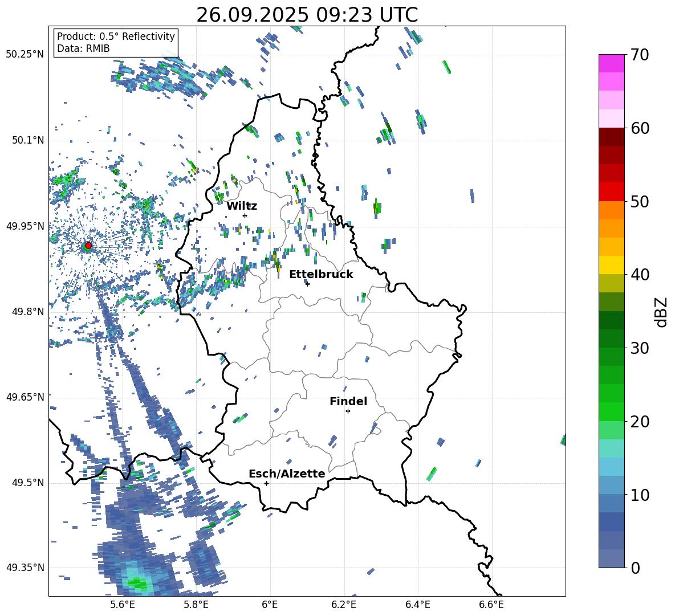
Task: Click the orange colorbar swatch below 50
Action: (x=611, y=210)
